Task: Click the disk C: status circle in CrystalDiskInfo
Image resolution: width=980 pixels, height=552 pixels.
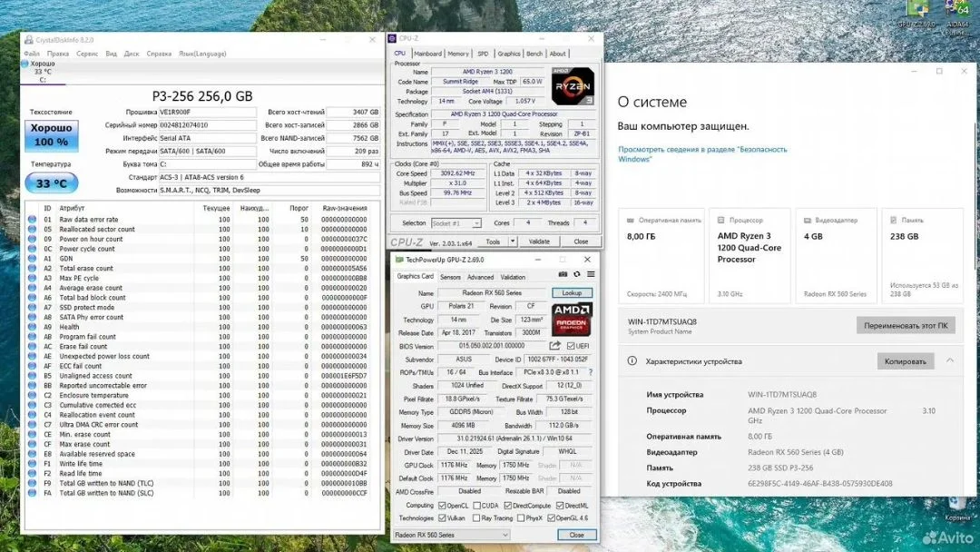Action: [x=25, y=64]
